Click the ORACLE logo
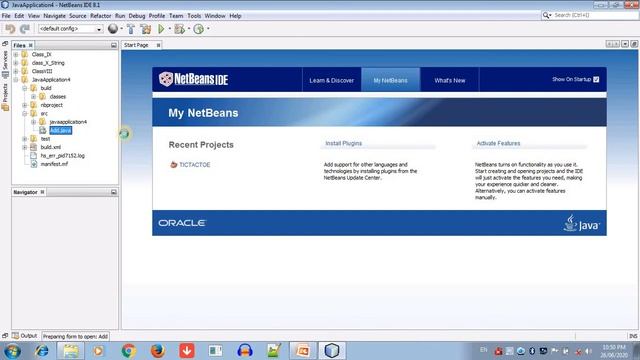 pos(182,223)
